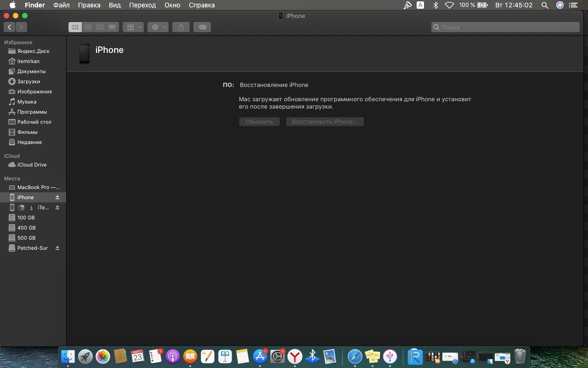588x368 pixels.
Task: Open the Файл menu
Action: (62, 5)
